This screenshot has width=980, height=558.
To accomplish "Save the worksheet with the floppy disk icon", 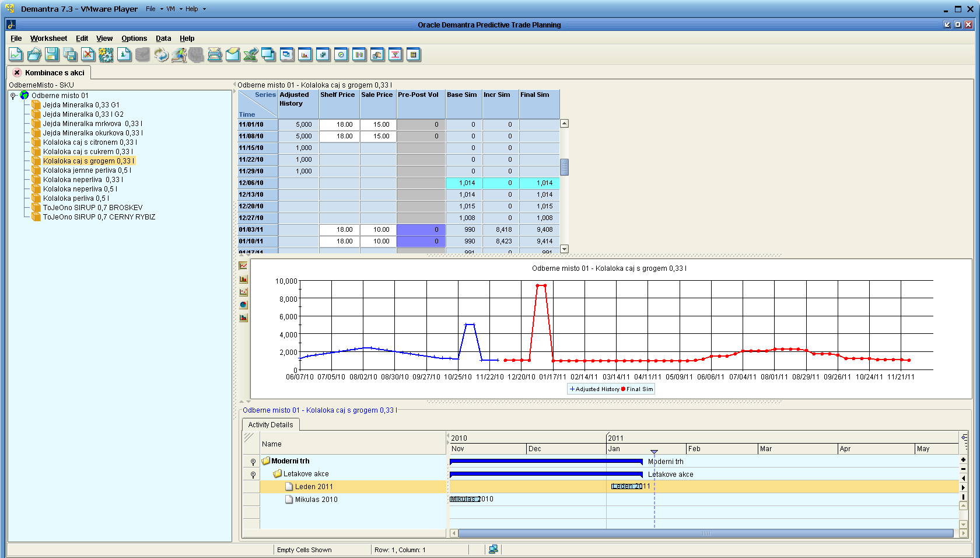I will (x=52, y=55).
